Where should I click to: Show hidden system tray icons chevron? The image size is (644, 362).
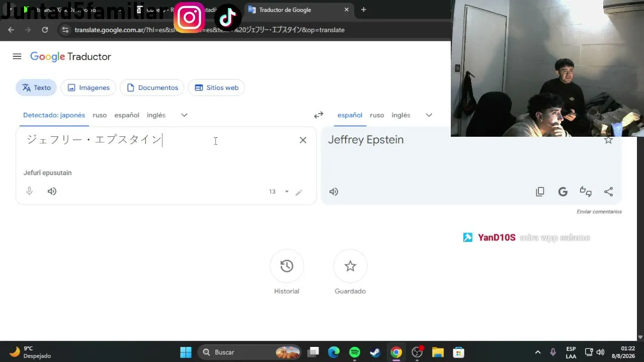pos(538,352)
